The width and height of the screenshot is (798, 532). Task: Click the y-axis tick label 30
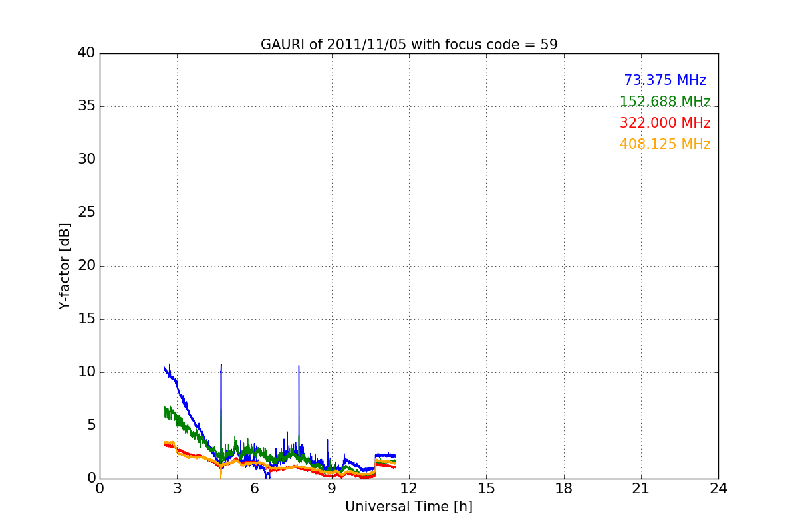tap(86, 160)
